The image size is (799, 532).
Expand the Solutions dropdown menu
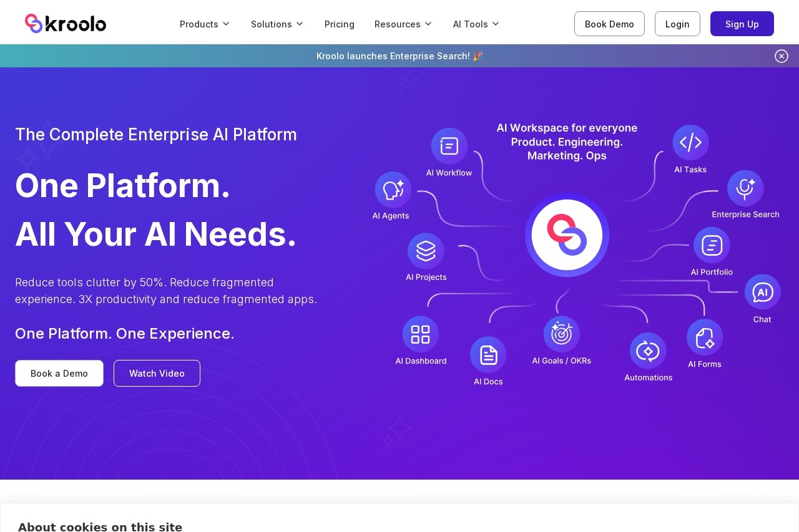(x=277, y=24)
